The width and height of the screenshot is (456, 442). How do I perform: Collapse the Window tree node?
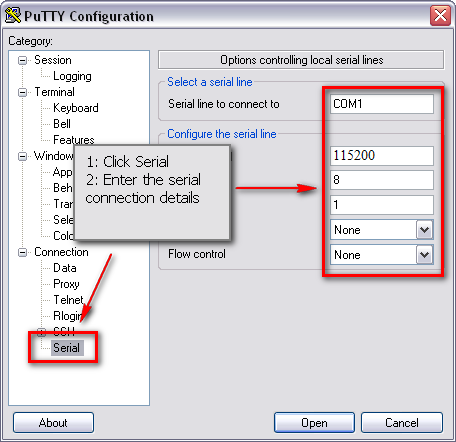(x=22, y=156)
